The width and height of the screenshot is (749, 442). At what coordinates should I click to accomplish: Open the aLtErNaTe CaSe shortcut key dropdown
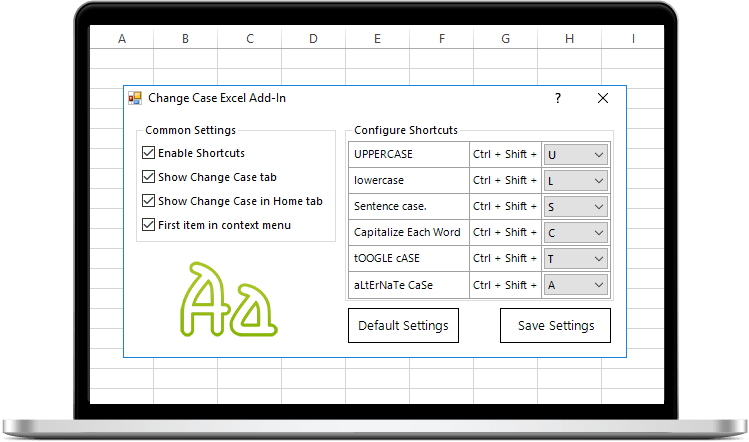pyautogui.click(x=576, y=285)
